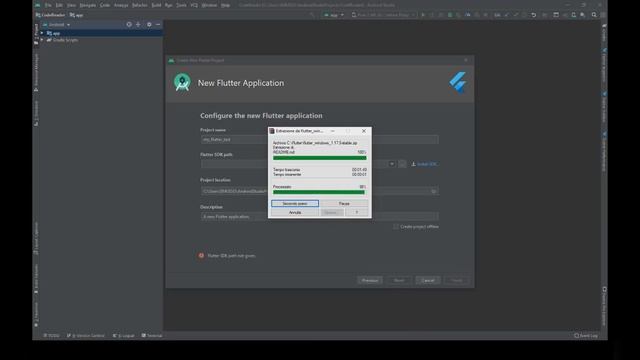Expand the Gradle Scripts tree node
The width and height of the screenshot is (640, 360).
pyautogui.click(x=42, y=40)
